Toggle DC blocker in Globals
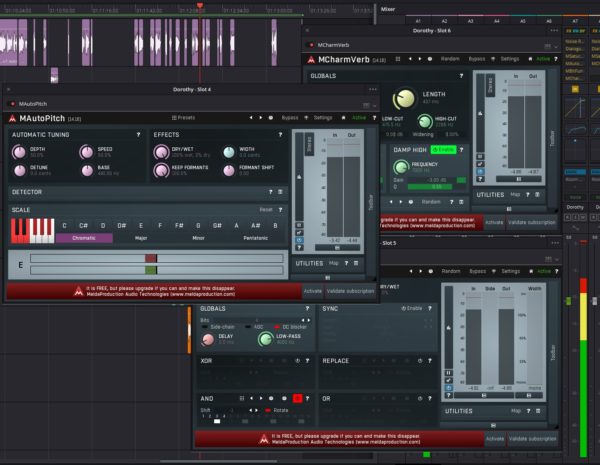 [x=290, y=327]
